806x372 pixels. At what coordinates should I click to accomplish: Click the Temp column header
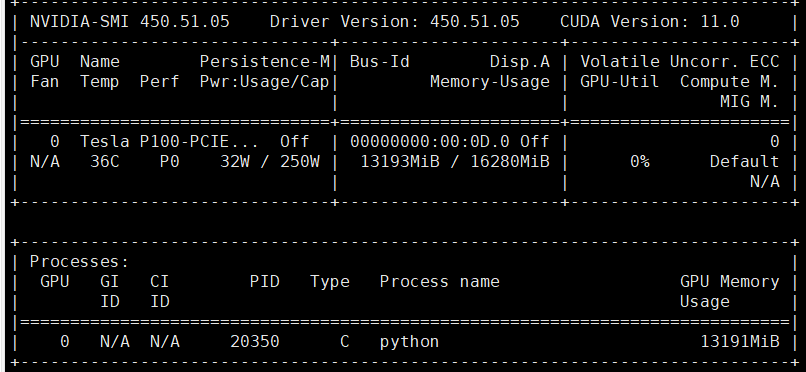click(99, 82)
